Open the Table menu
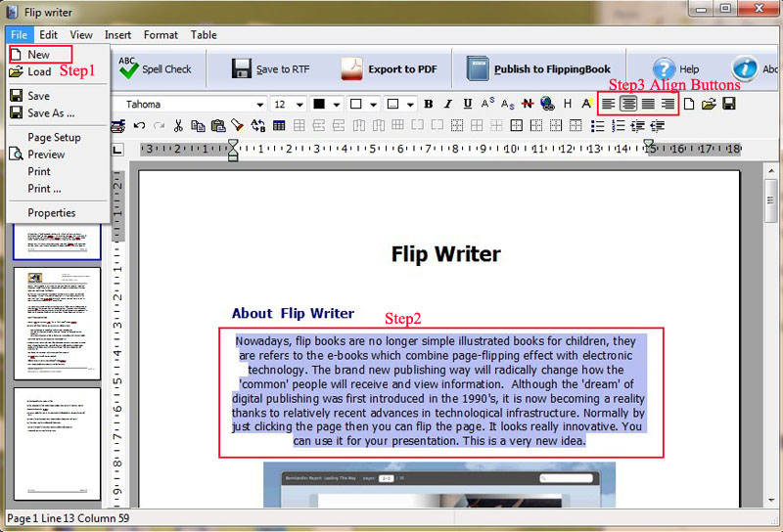 (204, 35)
